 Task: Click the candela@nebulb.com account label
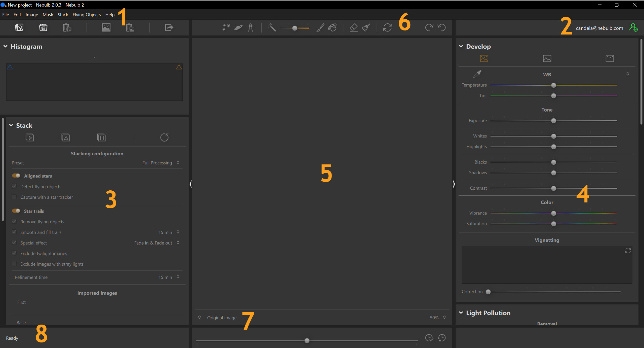[x=599, y=28]
